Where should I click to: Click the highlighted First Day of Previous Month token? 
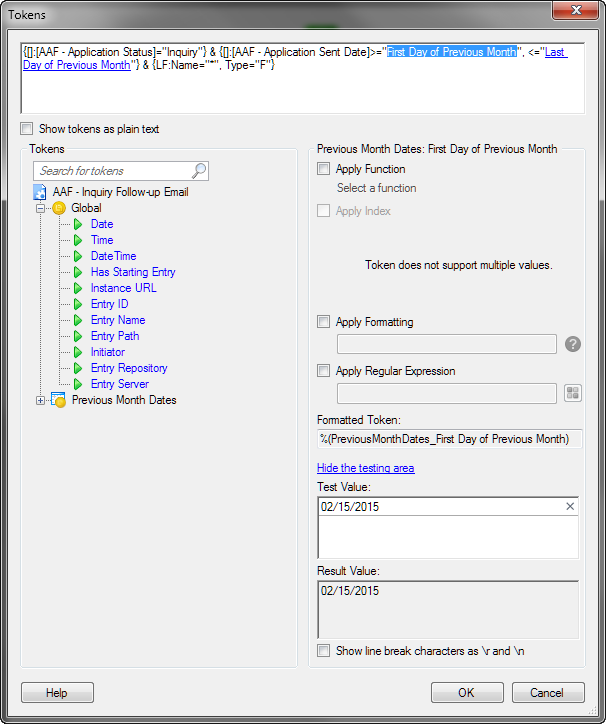pyautogui.click(x=451, y=52)
